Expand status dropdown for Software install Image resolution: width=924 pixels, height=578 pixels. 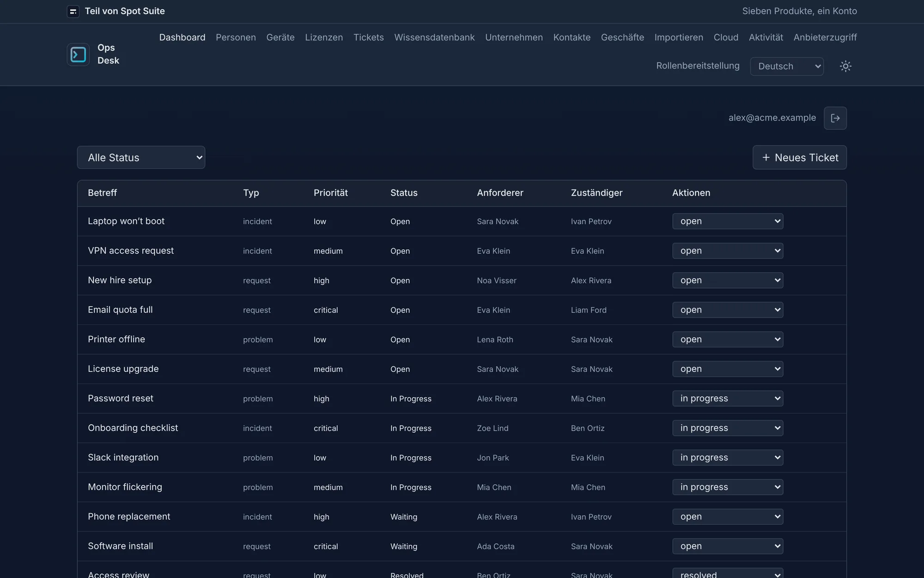coord(728,546)
